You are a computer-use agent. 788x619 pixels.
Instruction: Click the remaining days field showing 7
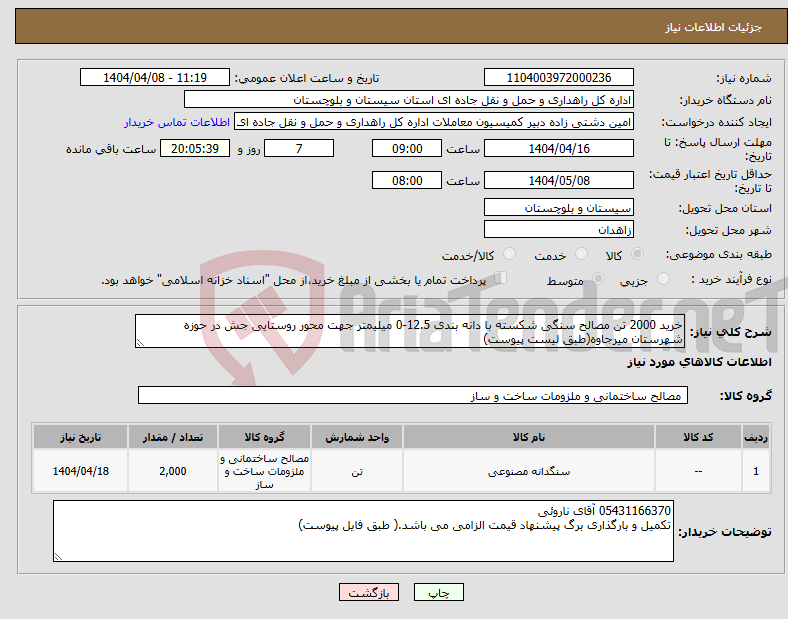[299, 148]
